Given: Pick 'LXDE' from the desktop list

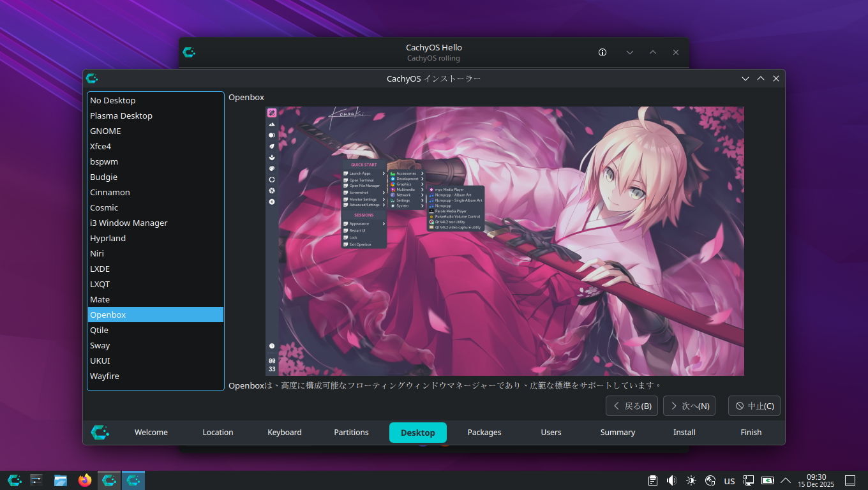Looking at the screenshot, I should click(156, 269).
